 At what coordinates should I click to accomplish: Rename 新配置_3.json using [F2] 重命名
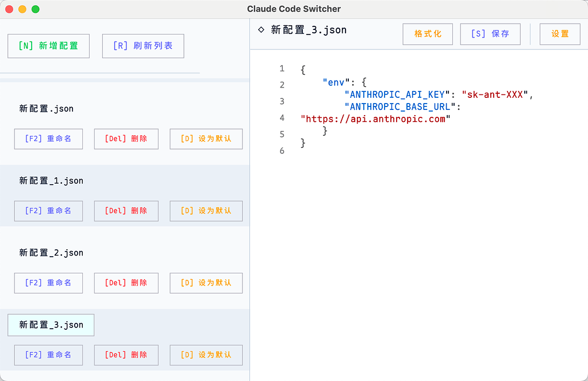point(48,355)
